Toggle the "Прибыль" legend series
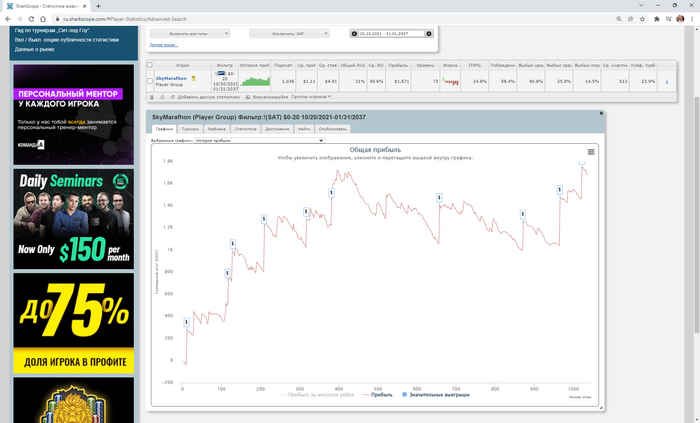This screenshot has width=700, height=423. click(x=378, y=395)
